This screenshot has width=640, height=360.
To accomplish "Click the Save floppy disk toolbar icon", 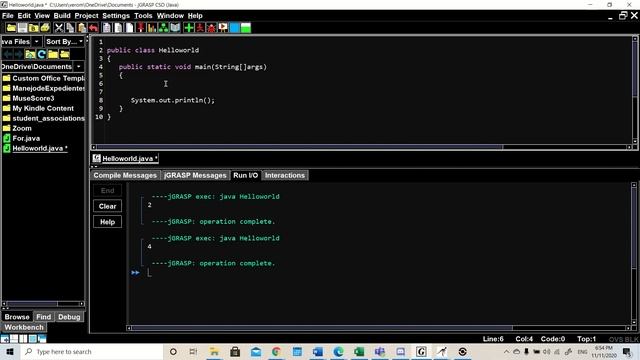I will [x=22, y=28].
